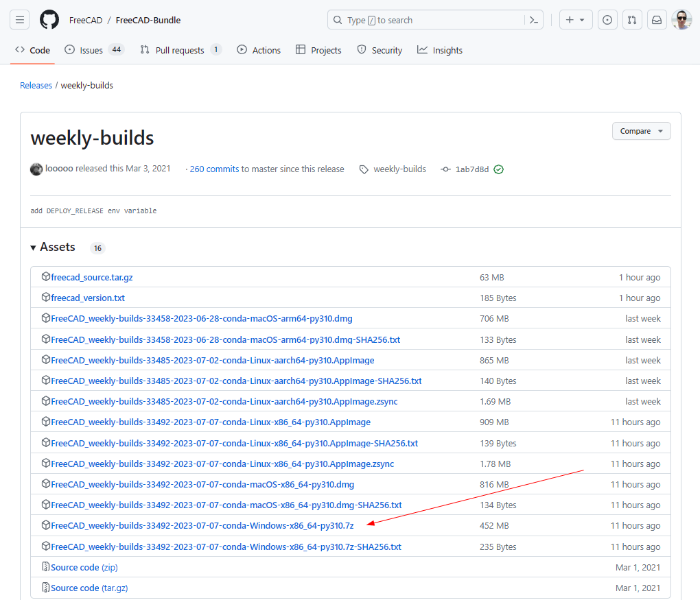Download freecad_version.txt
Viewport: 700px width, 600px height.
(x=88, y=298)
